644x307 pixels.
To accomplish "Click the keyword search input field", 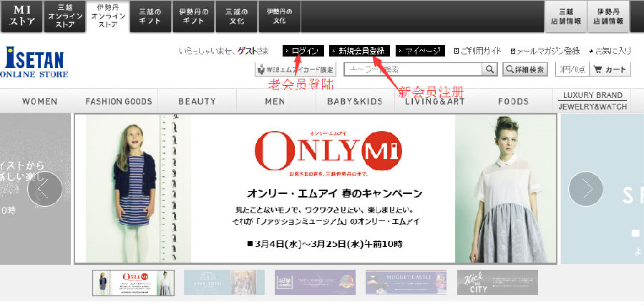I will click(412, 69).
